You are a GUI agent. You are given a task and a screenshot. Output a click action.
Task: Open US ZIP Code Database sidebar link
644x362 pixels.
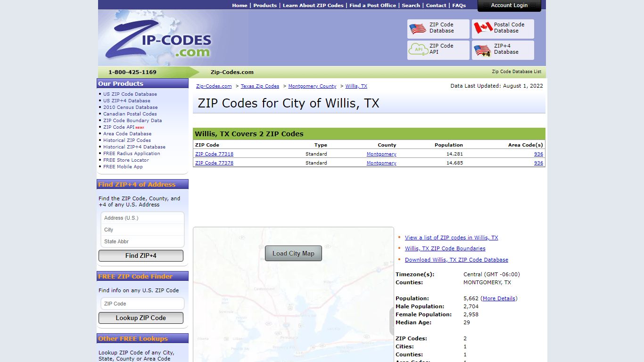tap(130, 94)
